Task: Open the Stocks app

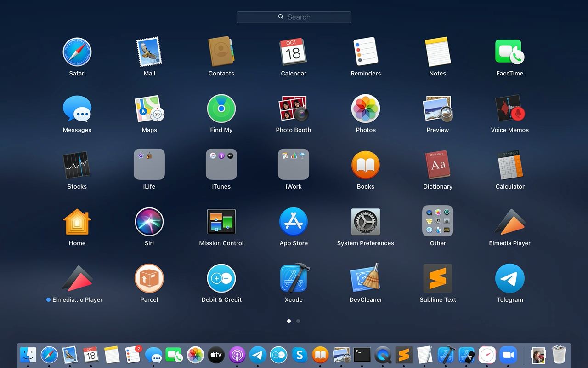Action: point(77,165)
